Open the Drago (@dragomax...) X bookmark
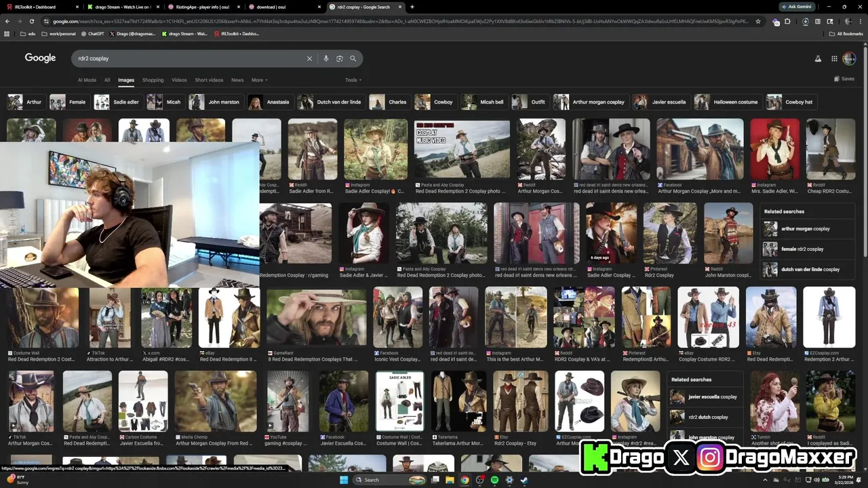Screen dimensions: 868x488 pos(133,33)
